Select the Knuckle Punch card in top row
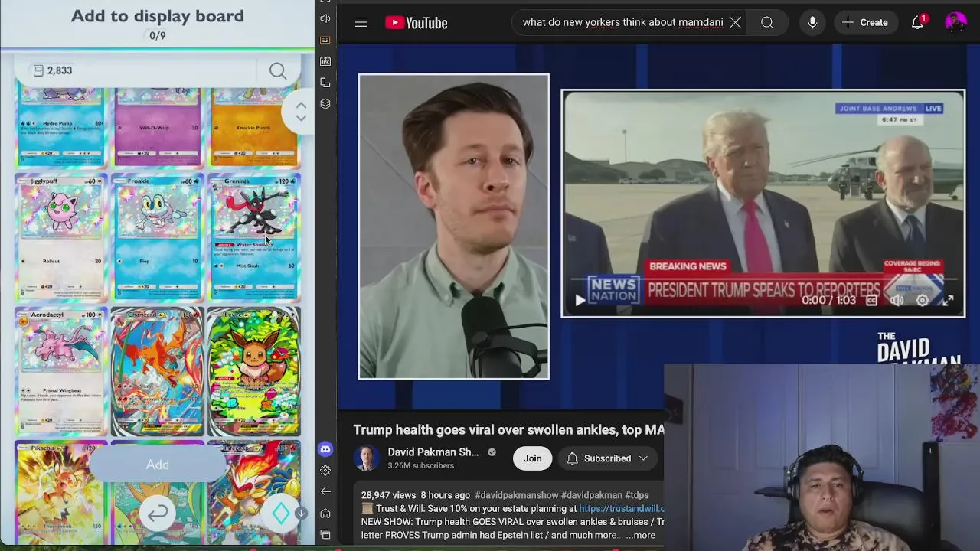Viewport: 980px width, 551px height. 254,128
